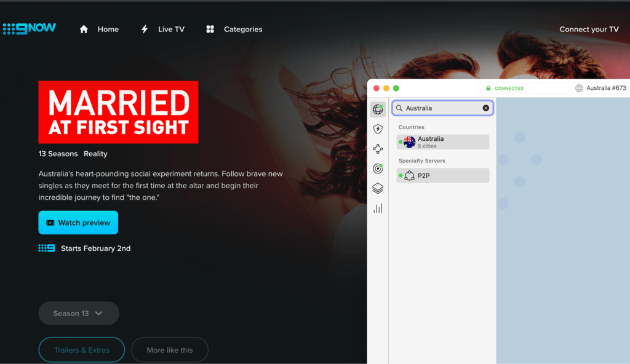Open the VPN globe countries icon

click(x=378, y=109)
